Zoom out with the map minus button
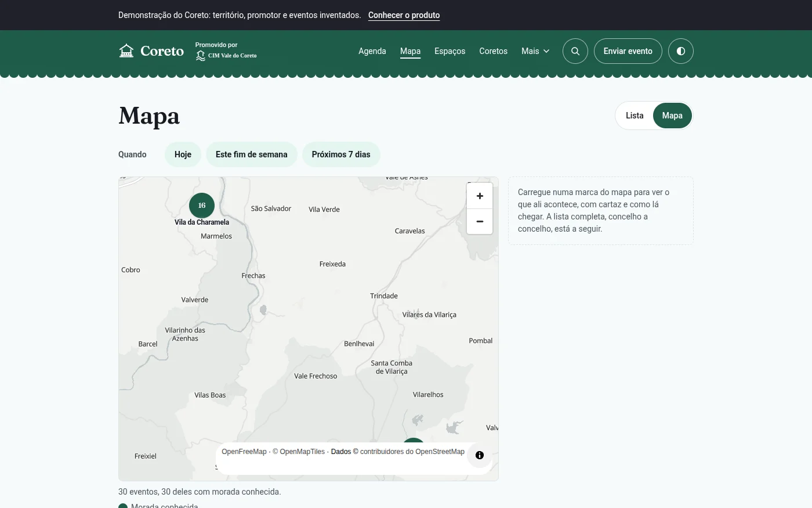 click(x=480, y=222)
